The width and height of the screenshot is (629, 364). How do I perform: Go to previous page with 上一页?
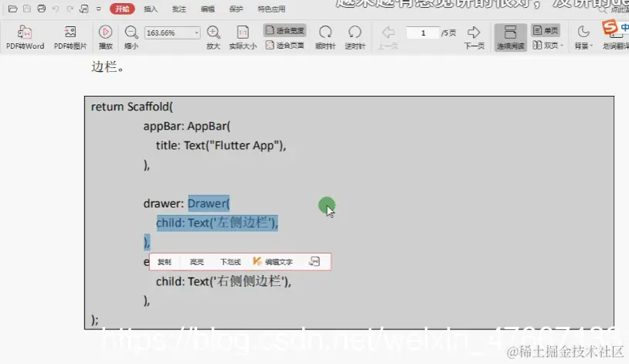point(387,37)
